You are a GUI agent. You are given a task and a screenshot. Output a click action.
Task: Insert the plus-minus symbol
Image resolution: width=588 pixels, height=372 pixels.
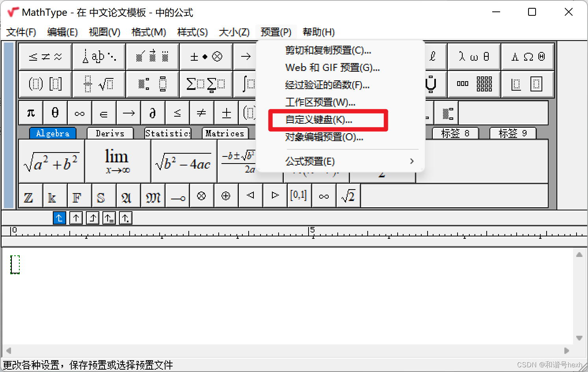(x=226, y=113)
